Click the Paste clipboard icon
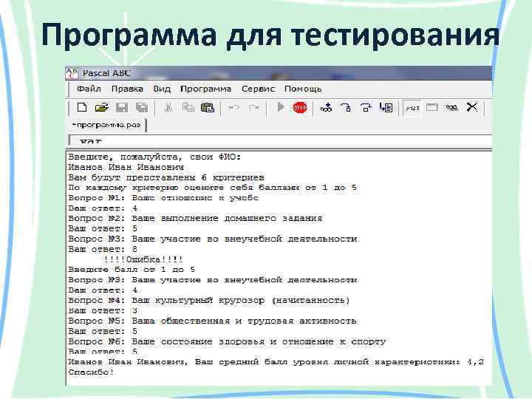The image size is (532, 399). [x=208, y=108]
